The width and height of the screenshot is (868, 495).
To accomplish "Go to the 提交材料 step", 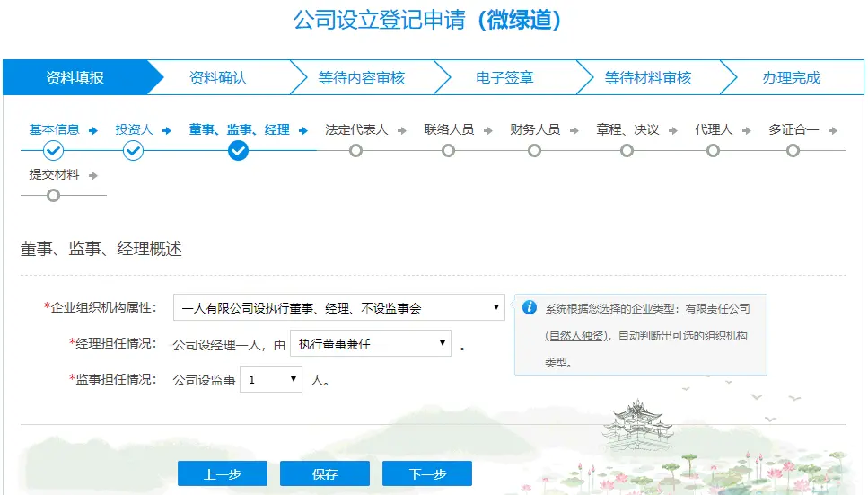I will pos(54,174).
